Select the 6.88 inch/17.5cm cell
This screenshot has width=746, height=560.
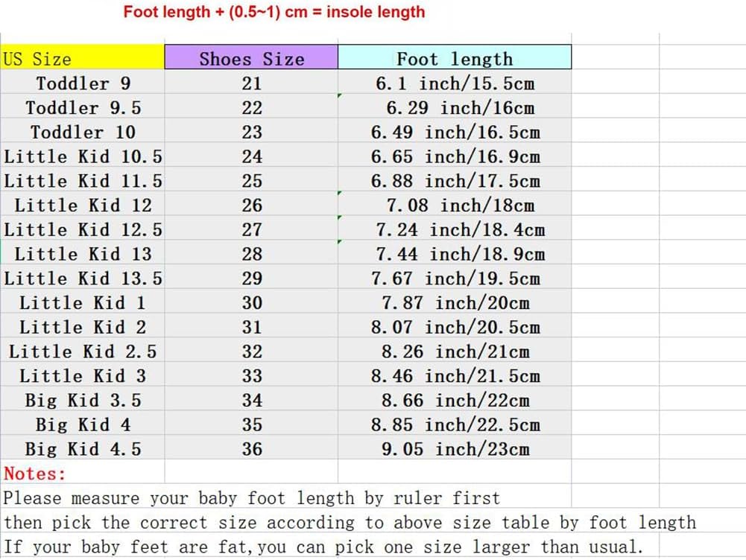pyautogui.click(x=455, y=181)
